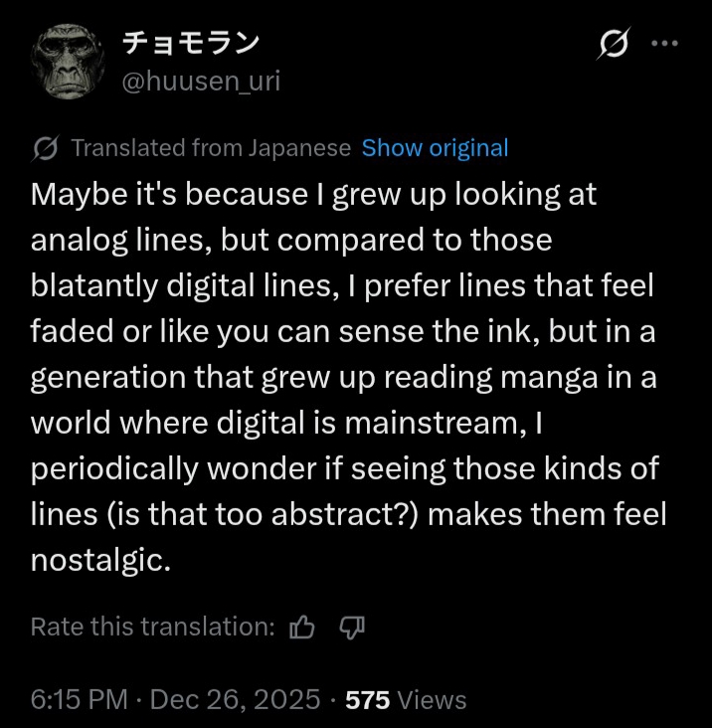This screenshot has height=728, width=712.
Task: Show original Japanese post text
Action: pos(435,148)
